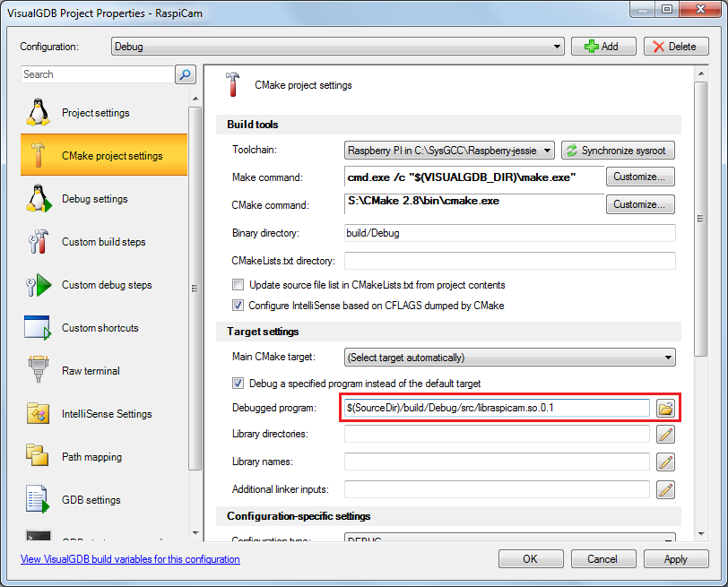The width and height of the screenshot is (728, 587).
Task: Click the IntelliSense Settings folder icon
Action: pyautogui.click(x=38, y=413)
